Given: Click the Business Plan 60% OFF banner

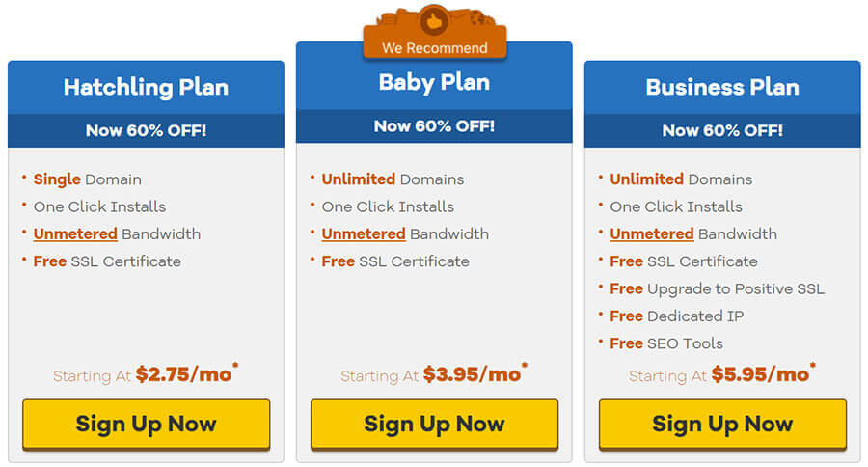Looking at the screenshot, I should 722,130.
